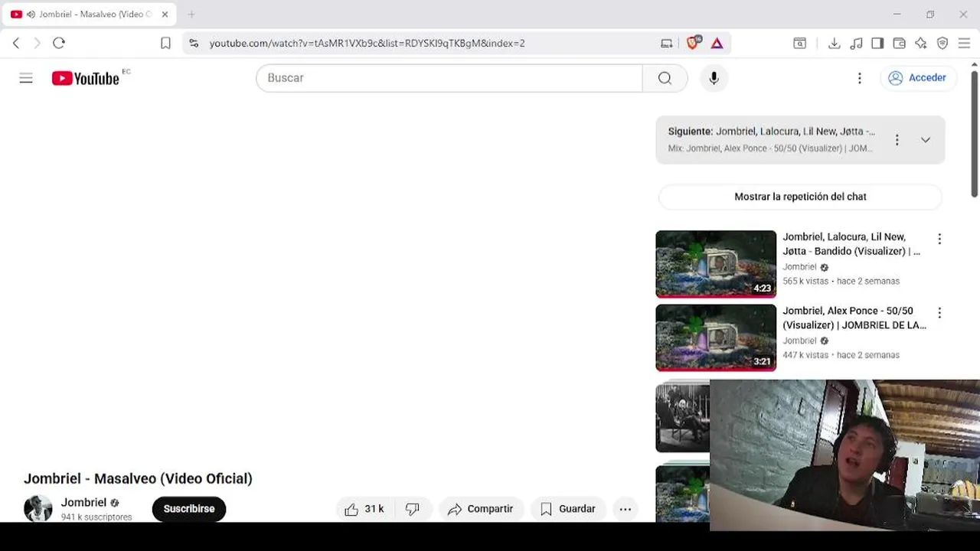980x551 pixels.
Task: Open Jombriel channel under Bandido video
Action: pos(799,267)
